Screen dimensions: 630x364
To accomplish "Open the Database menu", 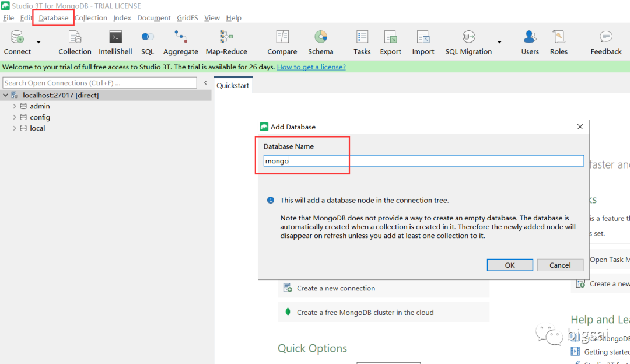I will pyautogui.click(x=53, y=18).
